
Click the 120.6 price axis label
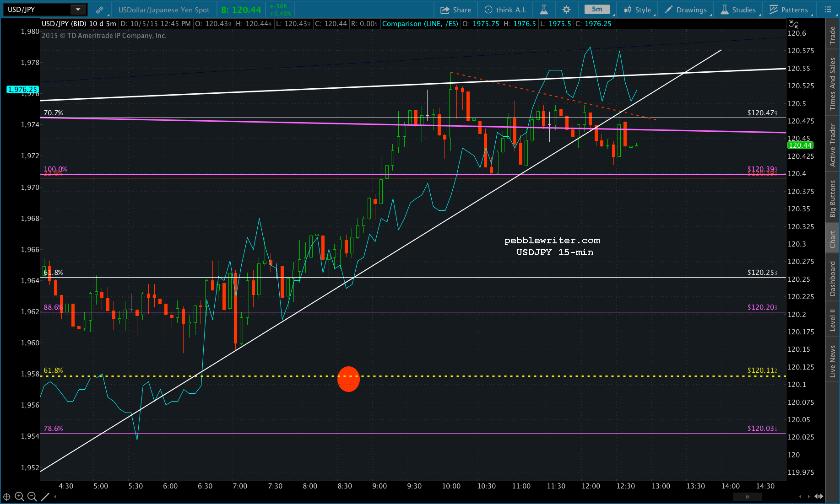coord(797,33)
